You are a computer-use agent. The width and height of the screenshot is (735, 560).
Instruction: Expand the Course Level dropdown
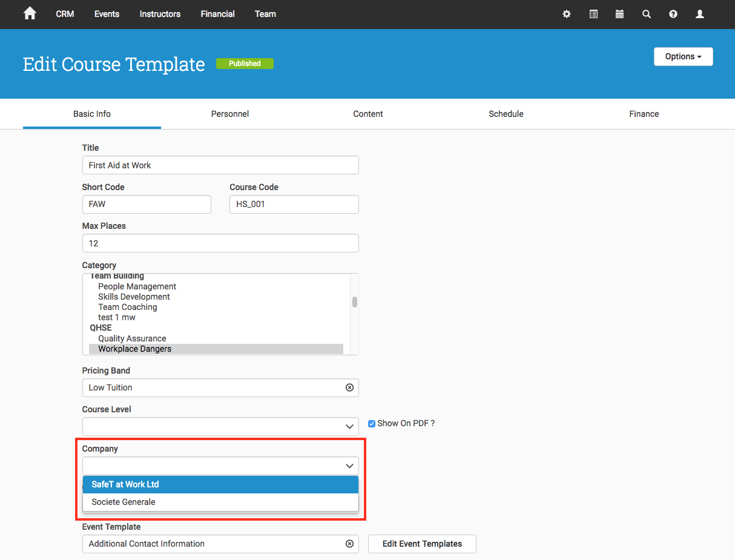(349, 427)
